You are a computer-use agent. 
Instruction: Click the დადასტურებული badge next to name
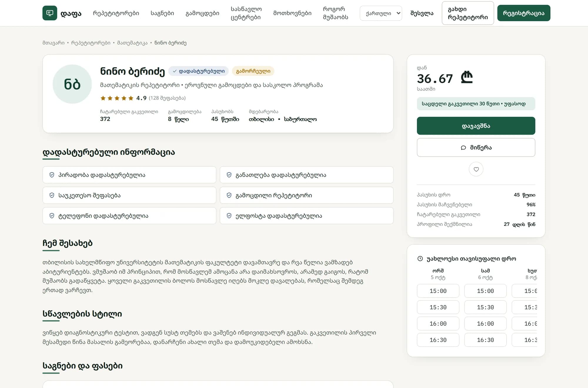pos(198,71)
